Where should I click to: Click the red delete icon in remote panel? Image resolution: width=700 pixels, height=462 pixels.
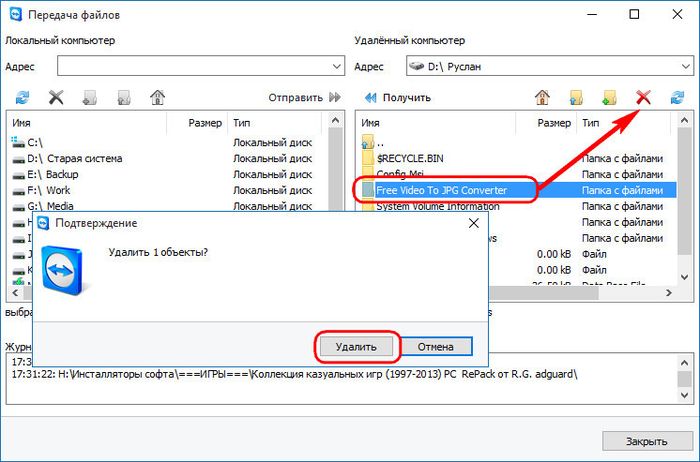click(x=644, y=97)
